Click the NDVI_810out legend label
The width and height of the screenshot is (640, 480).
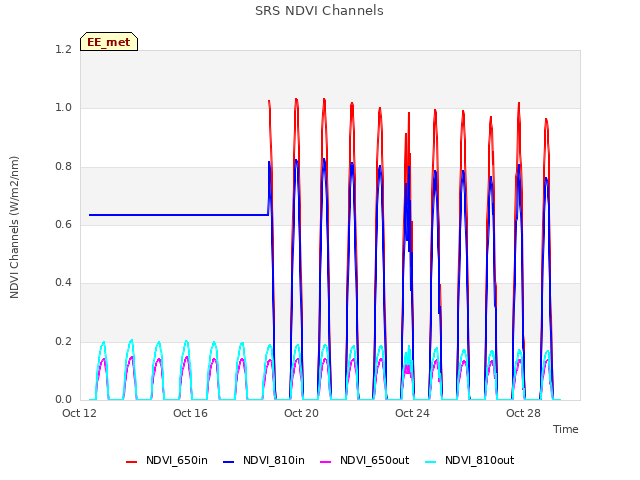[479, 460]
